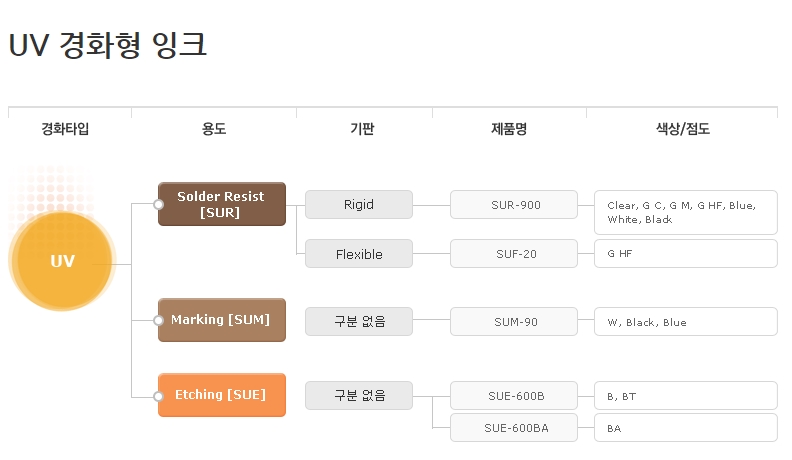Click the 경화타입 column header
The height and width of the screenshot is (460, 792).
click(66, 129)
